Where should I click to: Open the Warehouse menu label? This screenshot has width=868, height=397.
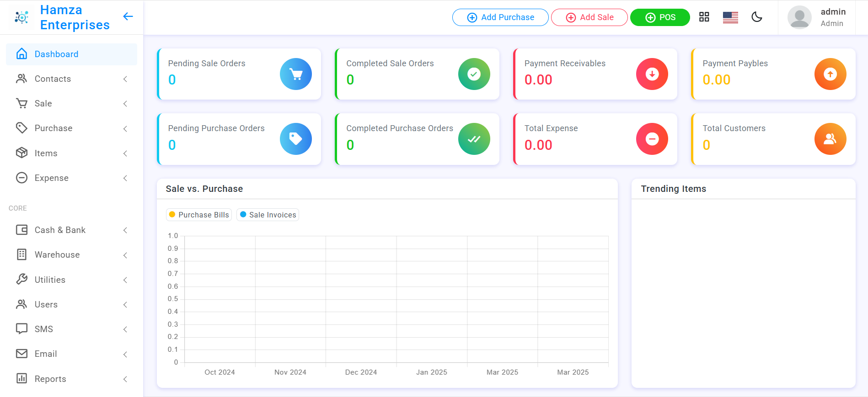pyautogui.click(x=57, y=254)
